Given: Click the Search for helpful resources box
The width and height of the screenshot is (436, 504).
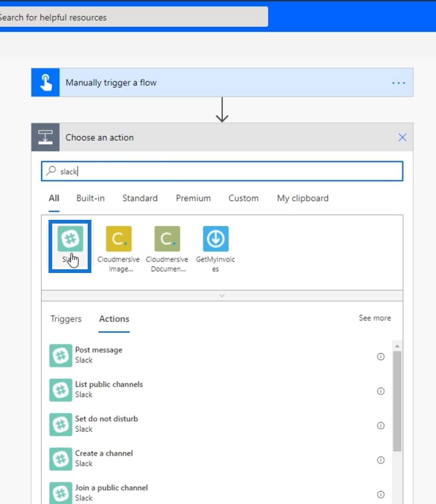Looking at the screenshot, I should pos(133,17).
